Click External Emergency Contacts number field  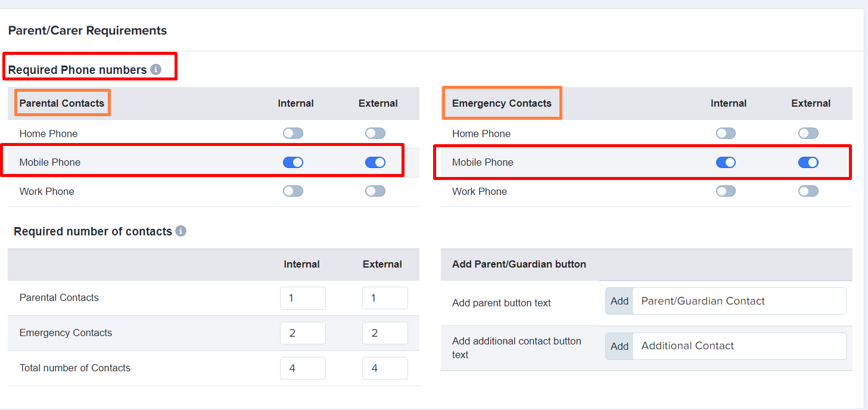[385, 333]
